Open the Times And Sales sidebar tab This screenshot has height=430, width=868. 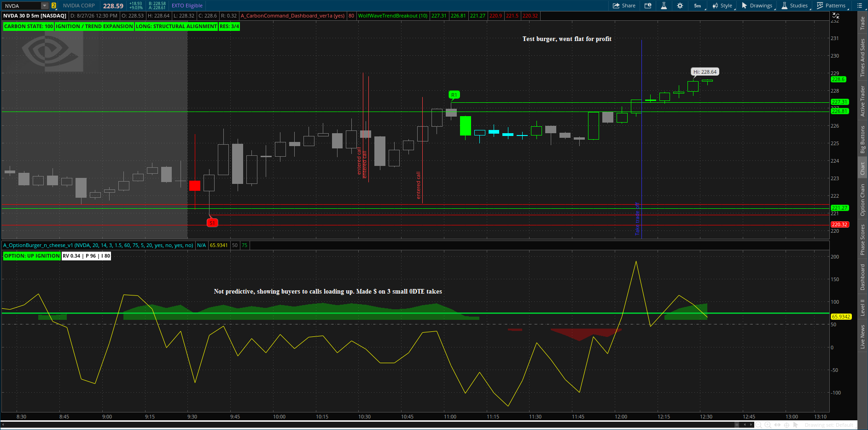(x=862, y=58)
